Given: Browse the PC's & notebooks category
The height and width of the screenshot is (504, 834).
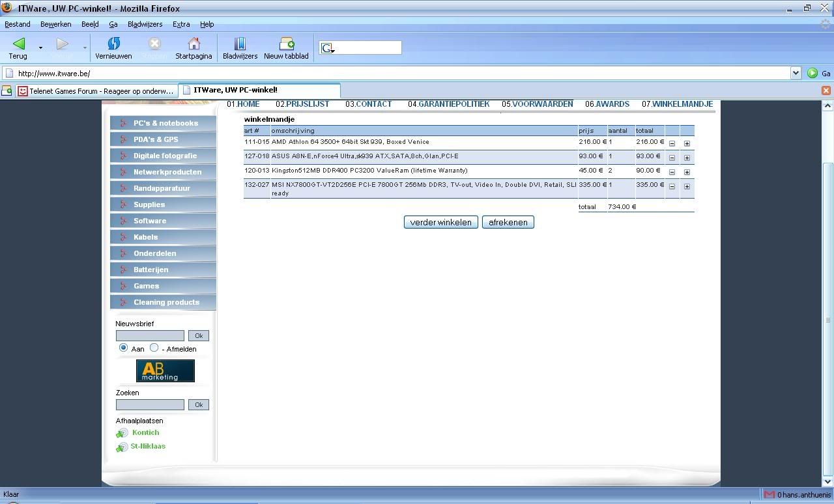Looking at the screenshot, I should (x=163, y=123).
